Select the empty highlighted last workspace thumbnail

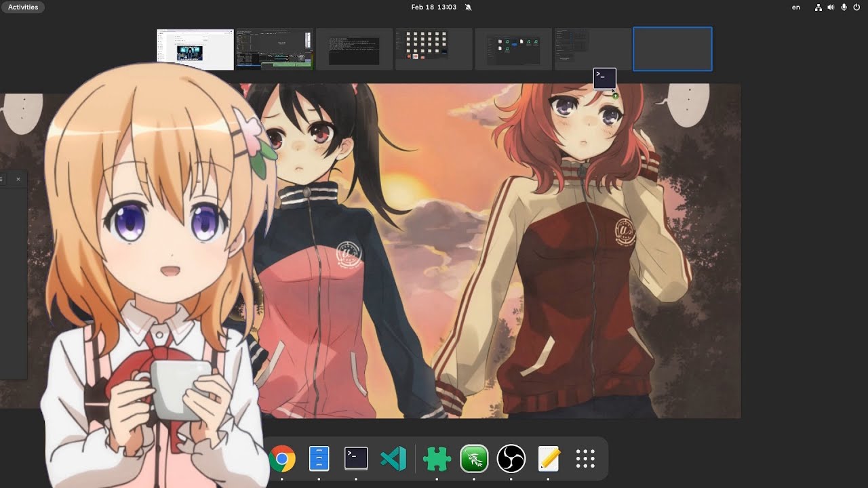pyautogui.click(x=673, y=49)
